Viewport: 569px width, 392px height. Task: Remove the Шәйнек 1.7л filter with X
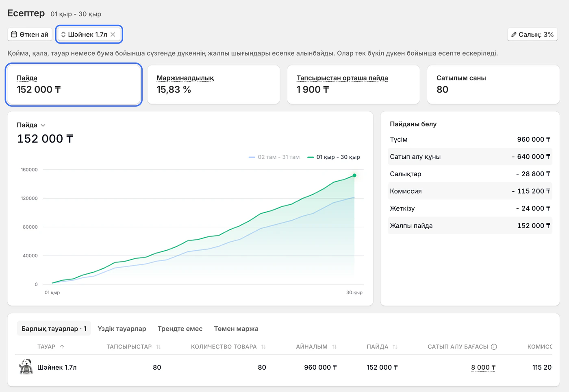click(113, 35)
